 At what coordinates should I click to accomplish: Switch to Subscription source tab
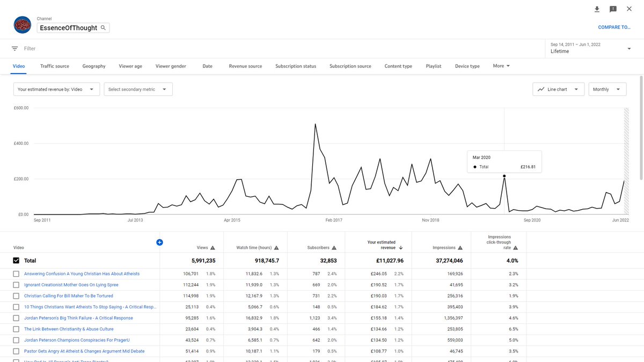pos(350,66)
